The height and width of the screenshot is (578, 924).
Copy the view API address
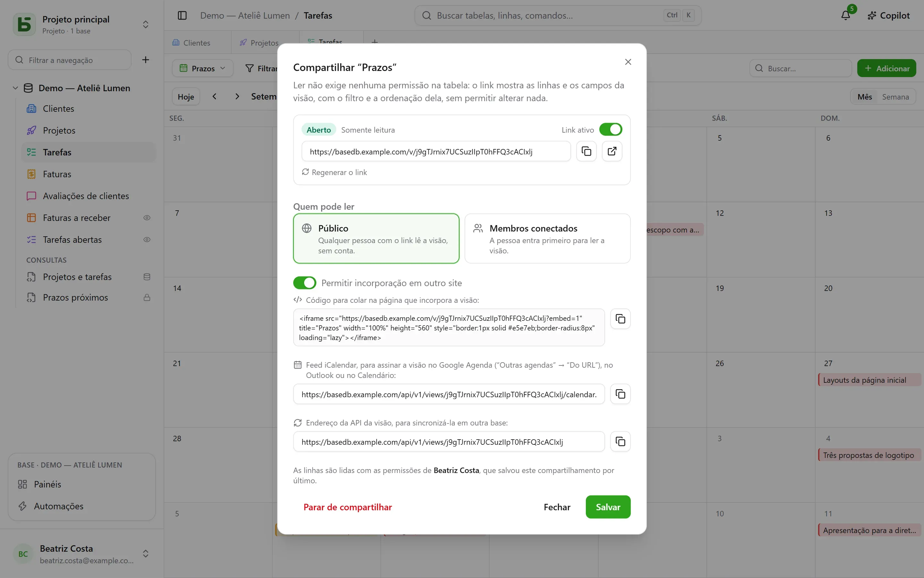[620, 442]
